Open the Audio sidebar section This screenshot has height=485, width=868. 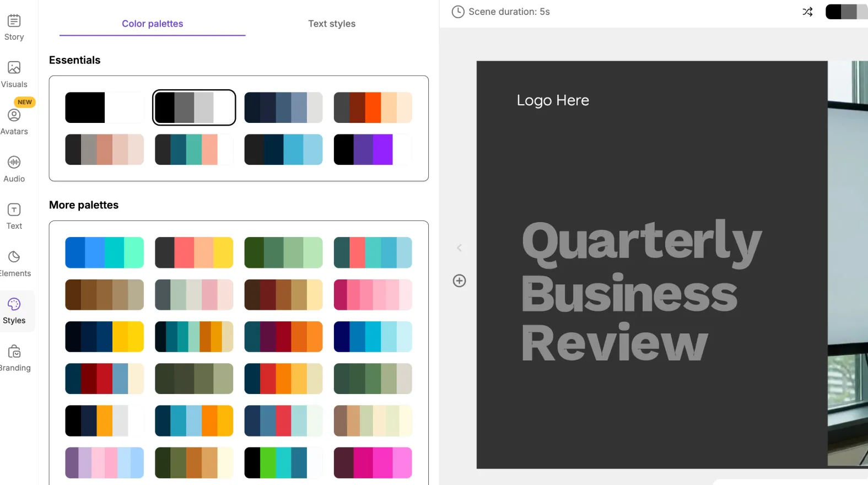pos(14,170)
